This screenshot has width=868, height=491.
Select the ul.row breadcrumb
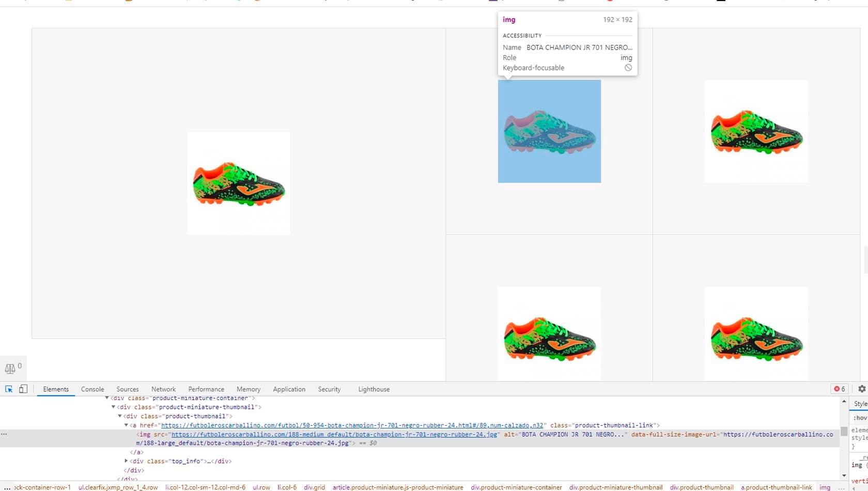coord(261,487)
